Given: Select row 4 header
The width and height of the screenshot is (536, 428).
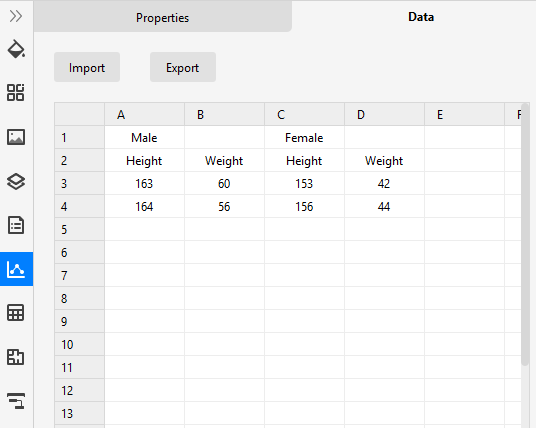Looking at the screenshot, I should coord(79,206).
